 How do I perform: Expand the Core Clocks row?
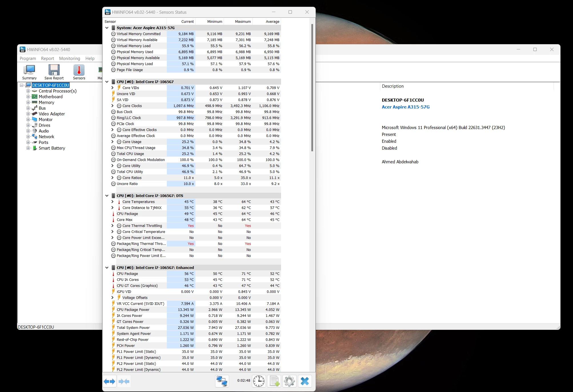[x=113, y=106]
